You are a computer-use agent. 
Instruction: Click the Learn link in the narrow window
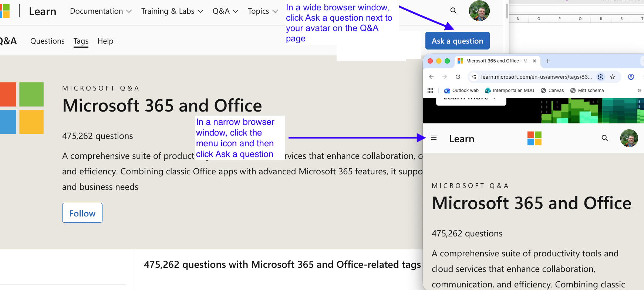[x=462, y=139]
